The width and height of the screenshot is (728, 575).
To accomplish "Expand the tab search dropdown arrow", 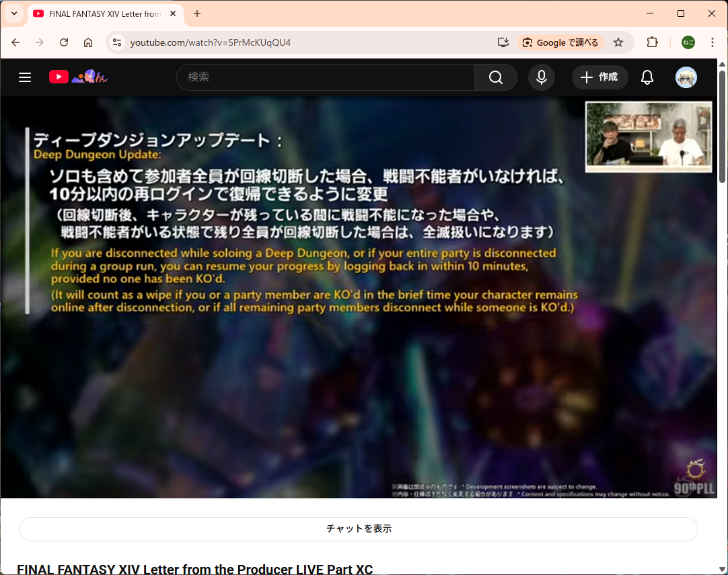I will point(13,13).
